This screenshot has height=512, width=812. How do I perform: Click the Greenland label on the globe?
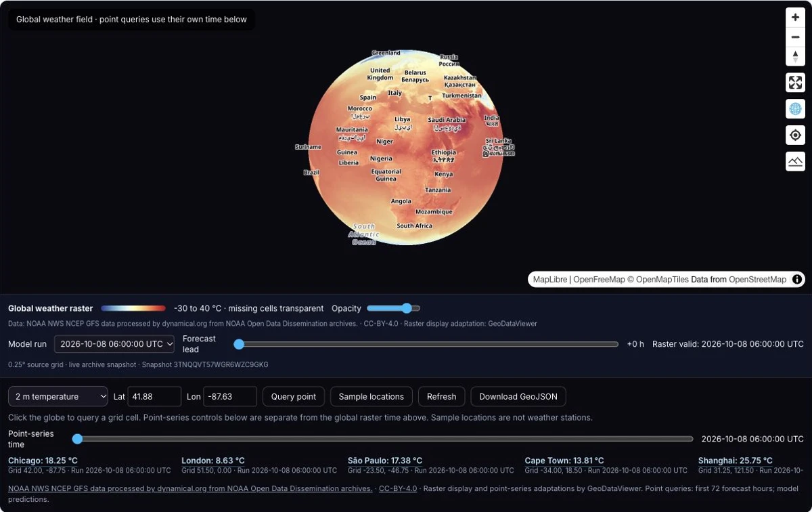386,53
